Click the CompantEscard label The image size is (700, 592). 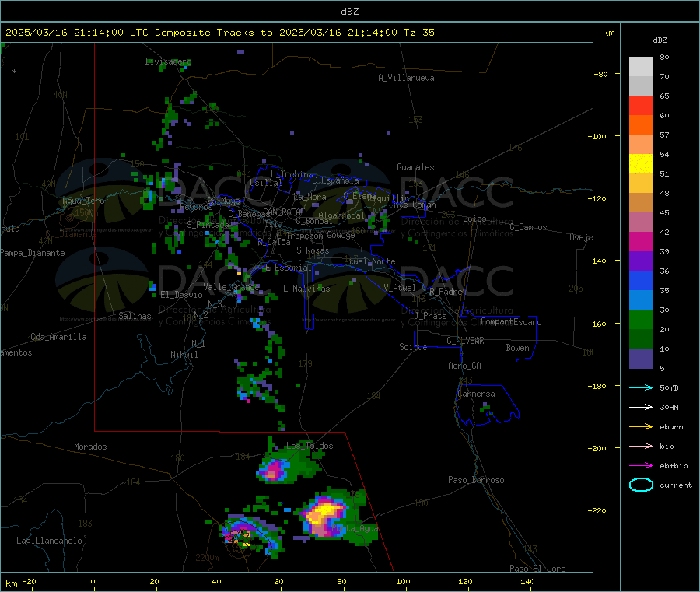[512, 322]
